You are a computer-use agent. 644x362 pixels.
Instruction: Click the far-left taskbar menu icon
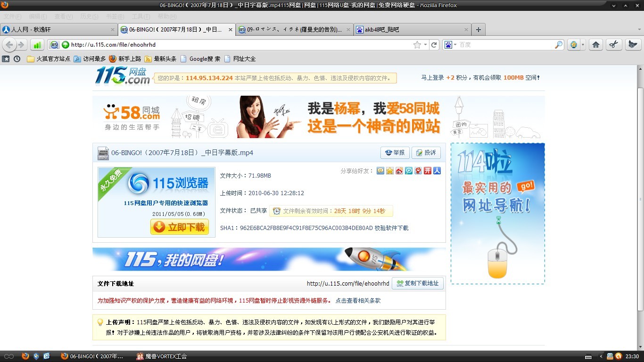(9, 356)
